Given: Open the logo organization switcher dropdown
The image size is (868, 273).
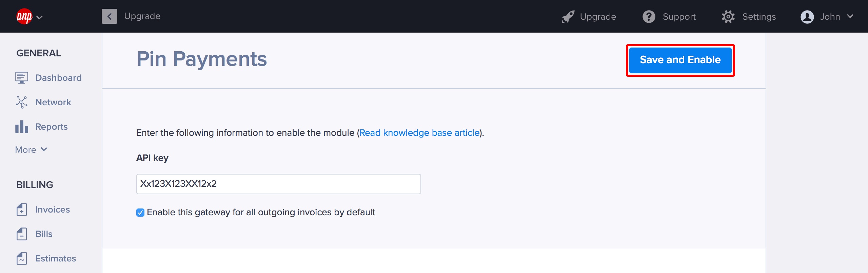Looking at the screenshot, I should pos(29,17).
